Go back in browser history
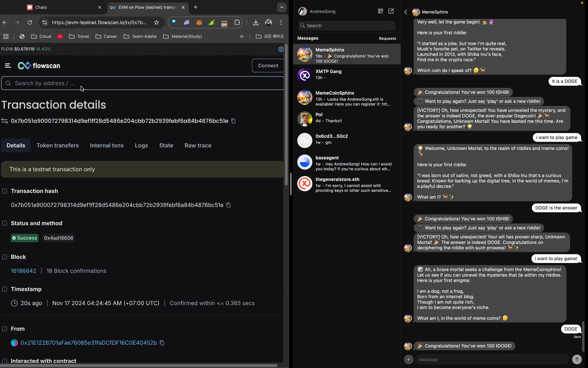 click(5, 22)
